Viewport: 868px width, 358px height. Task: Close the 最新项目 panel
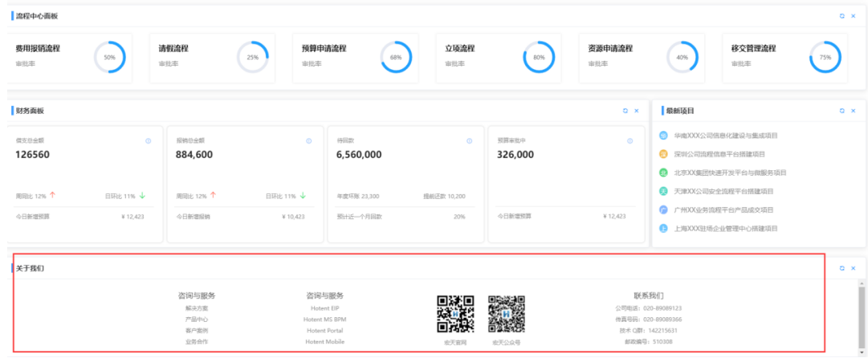853,111
